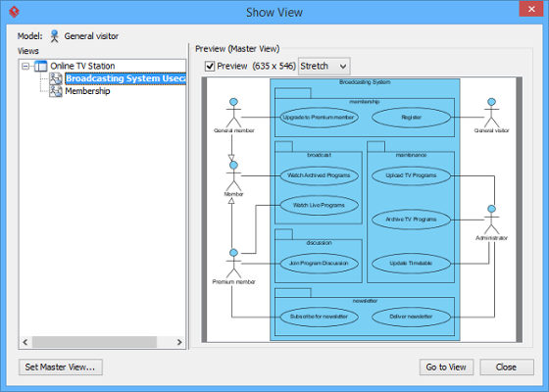Click the discussion package label
549x392 pixels.
[319, 243]
